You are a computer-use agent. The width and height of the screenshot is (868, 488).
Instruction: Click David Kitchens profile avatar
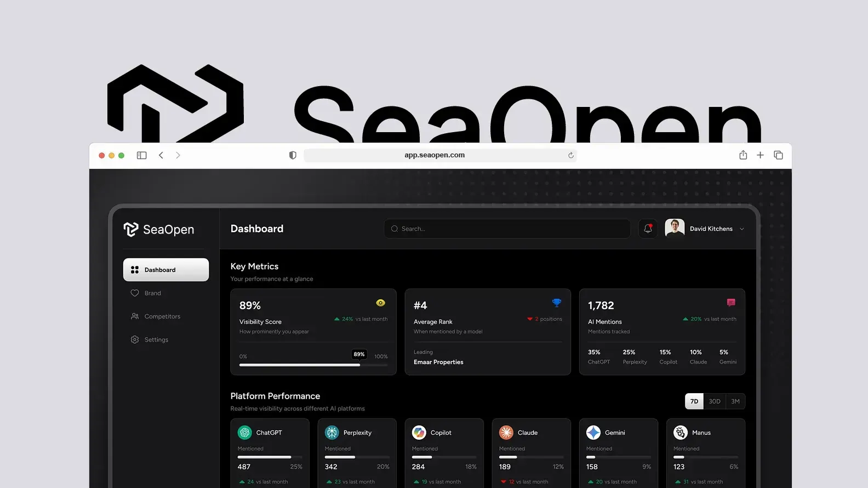pyautogui.click(x=675, y=229)
